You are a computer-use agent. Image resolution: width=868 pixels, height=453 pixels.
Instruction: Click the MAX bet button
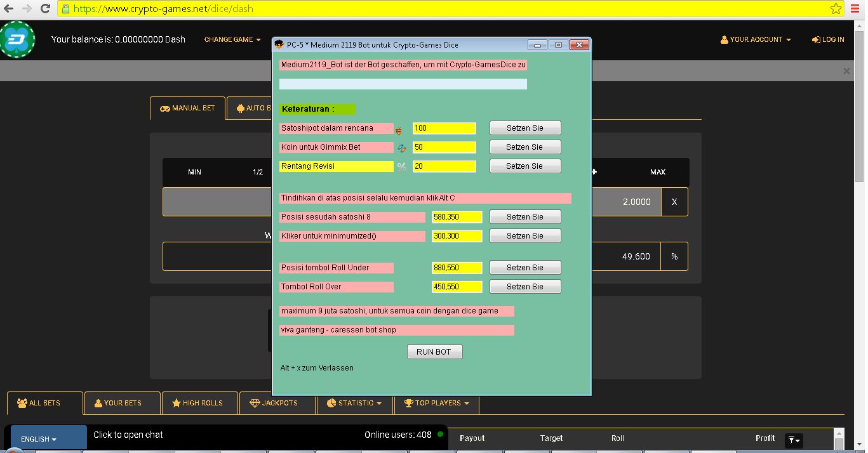pos(658,172)
